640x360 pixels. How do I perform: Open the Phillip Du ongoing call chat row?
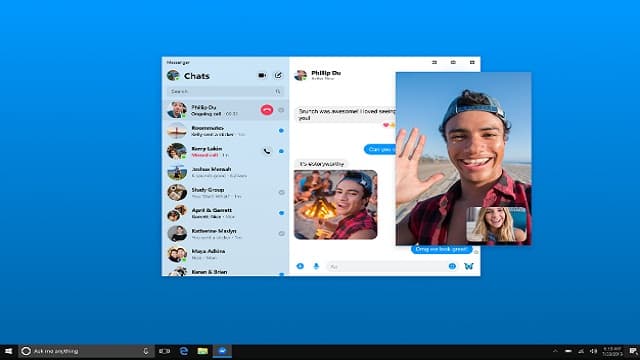(x=225, y=110)
